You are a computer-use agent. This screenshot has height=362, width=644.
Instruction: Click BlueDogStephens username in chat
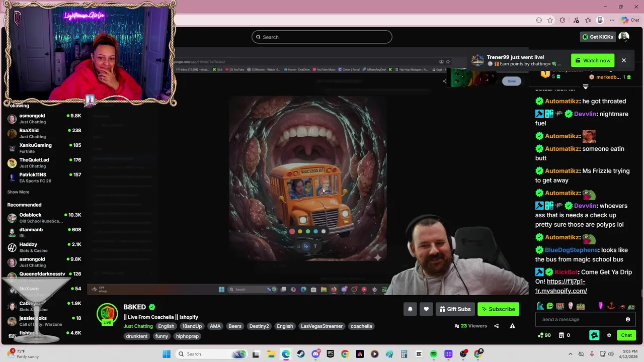(572, 250)
